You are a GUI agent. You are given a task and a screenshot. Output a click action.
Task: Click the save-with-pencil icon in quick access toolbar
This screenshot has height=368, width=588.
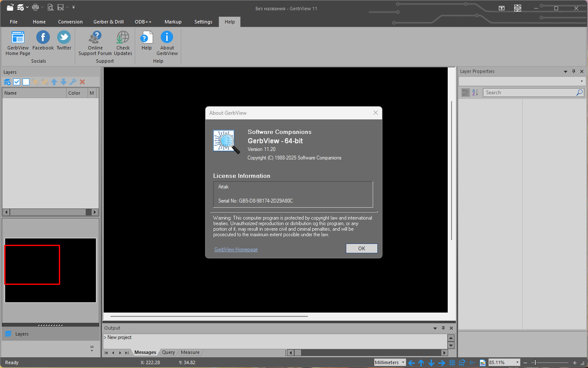point(61,7)
